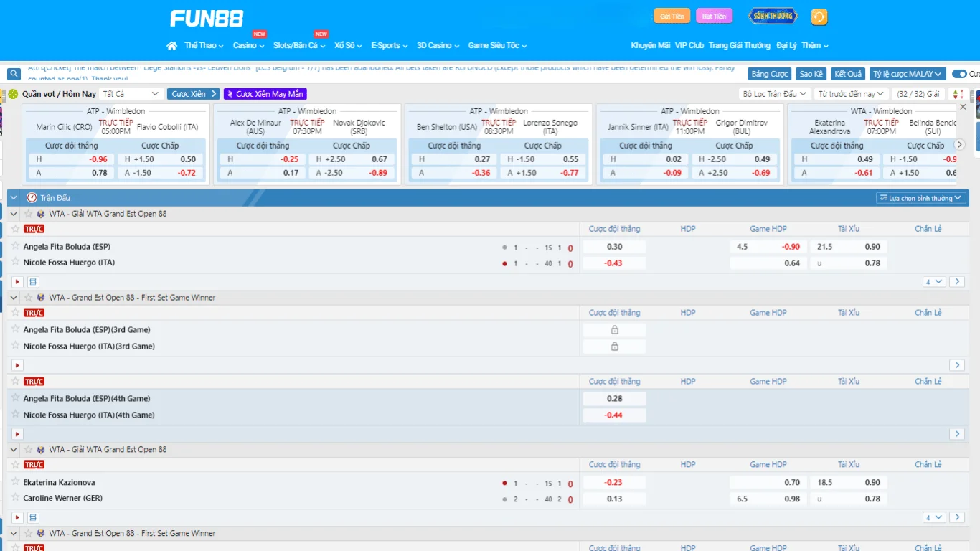Close the featured matches carousel
The height and width of the screenshot is (551, 980).
click(x=963, y=107)
